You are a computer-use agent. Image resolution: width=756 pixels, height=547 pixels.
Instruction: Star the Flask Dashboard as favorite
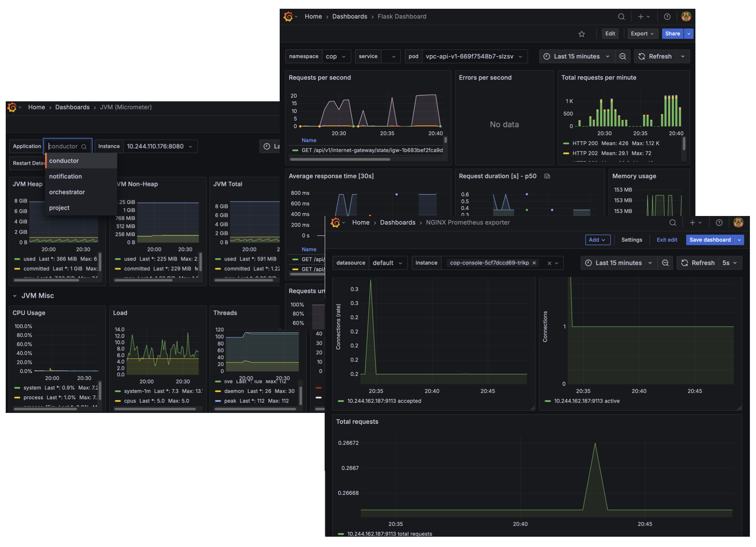[x=582, y=34]
